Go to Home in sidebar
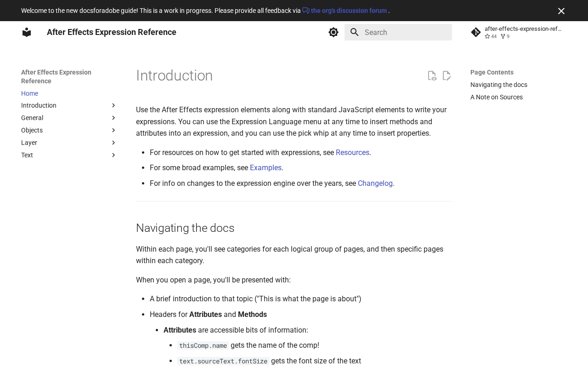 30,93
